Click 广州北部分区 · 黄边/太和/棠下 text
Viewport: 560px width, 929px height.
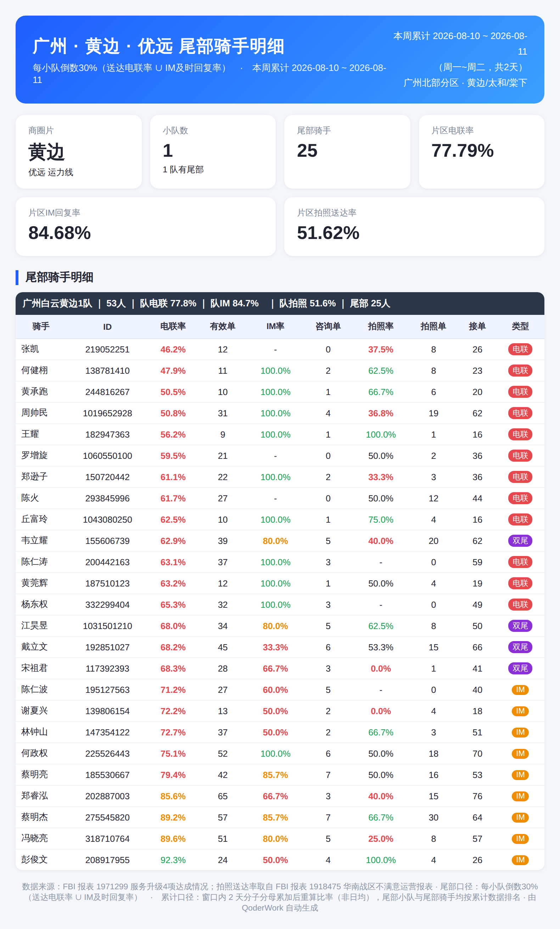coord(465,83)
